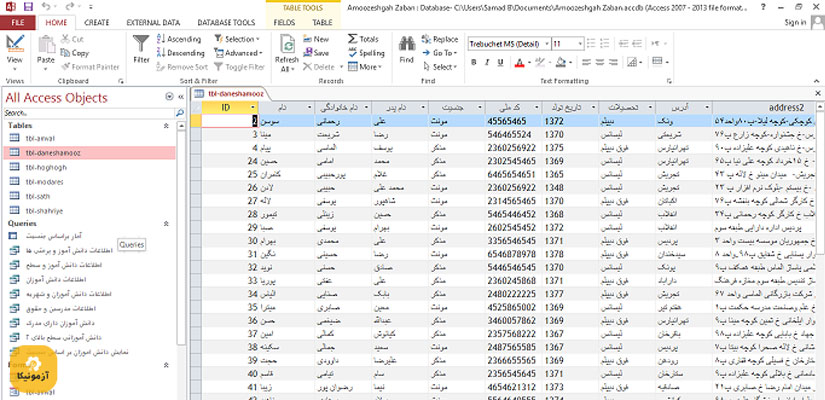Click in the navigation pane Search box
Image resolution: width=825 pixels, height=400 pixels.
(89, 113)
